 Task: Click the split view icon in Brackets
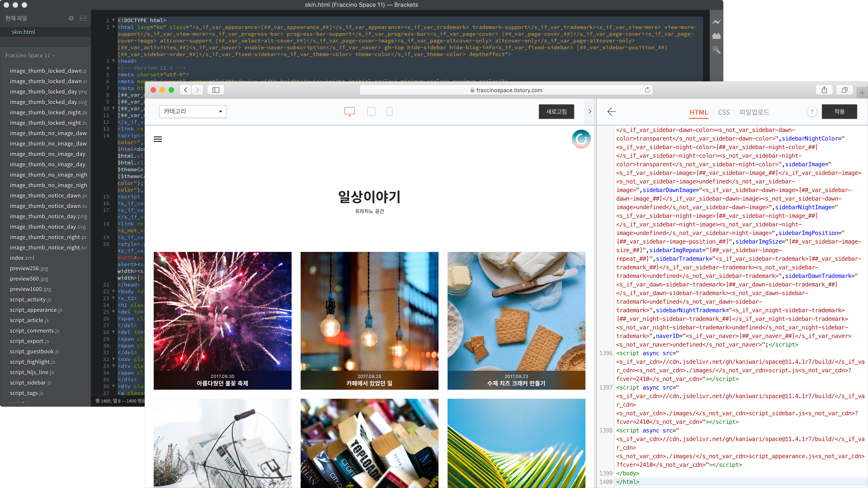pyautogui.click(x=83, y=18)
